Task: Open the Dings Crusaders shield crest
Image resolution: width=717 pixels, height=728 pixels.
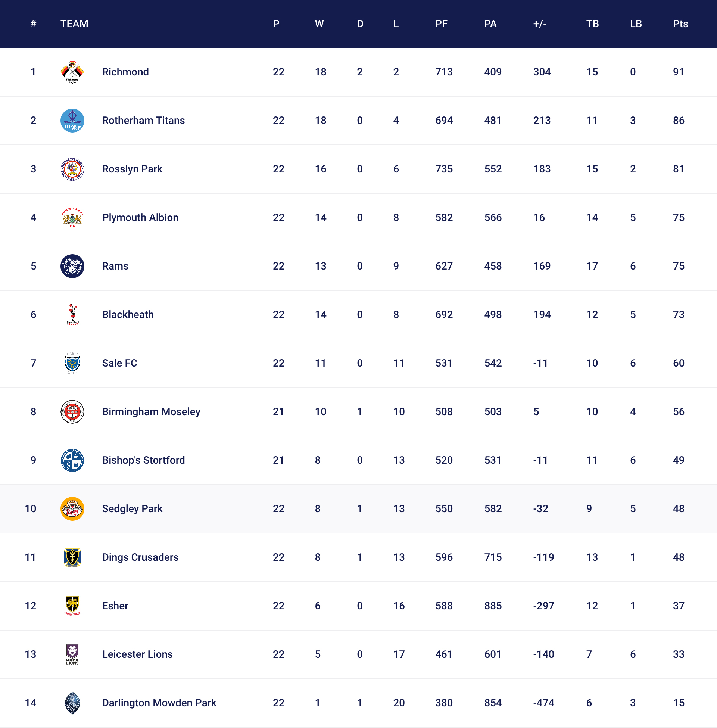Action: (x=72, y=557)
